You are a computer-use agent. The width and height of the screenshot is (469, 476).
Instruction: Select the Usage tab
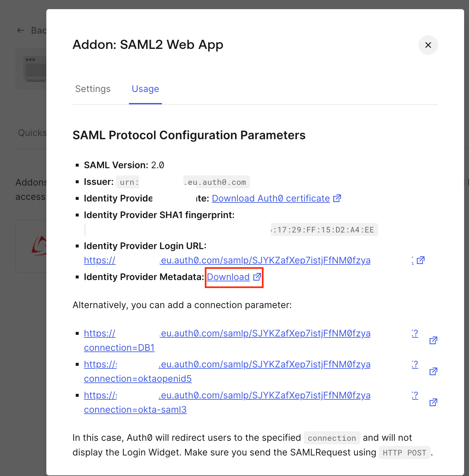click(x=145, y=89)
